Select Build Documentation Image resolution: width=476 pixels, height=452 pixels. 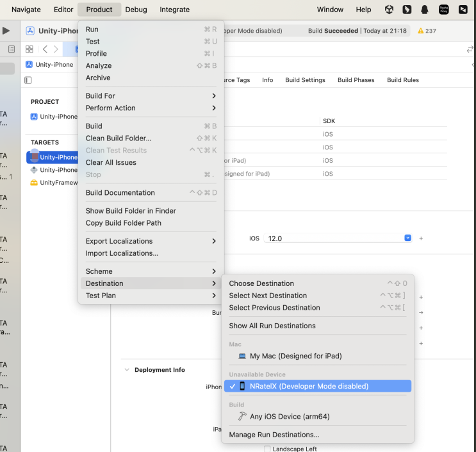coord(151,192)
